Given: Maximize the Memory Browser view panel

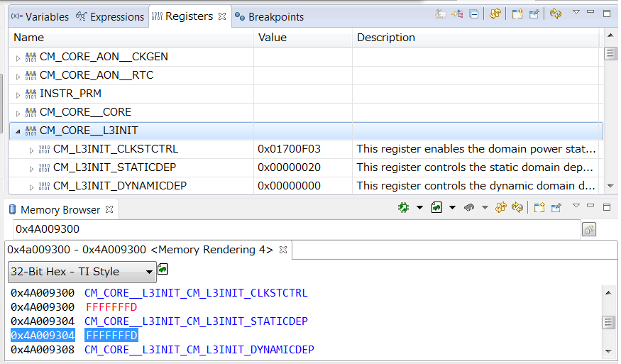Looking at the screenshot, I should [x=607, y=206].
